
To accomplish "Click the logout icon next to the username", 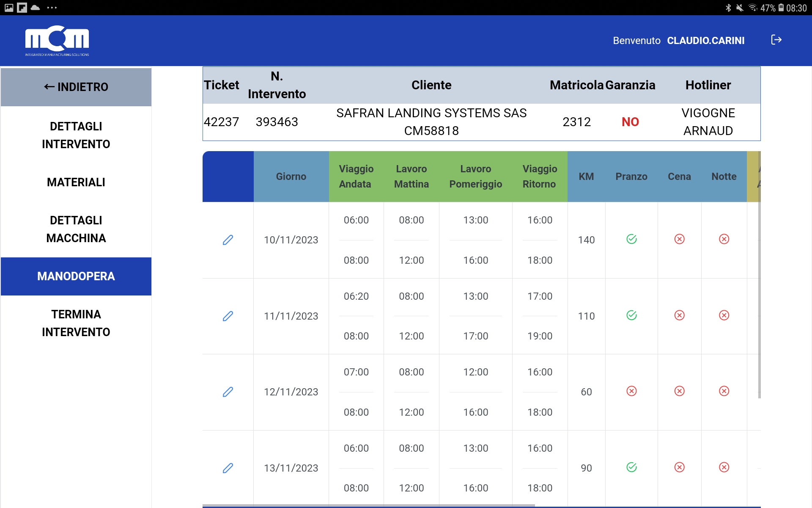I will [776, 40].
